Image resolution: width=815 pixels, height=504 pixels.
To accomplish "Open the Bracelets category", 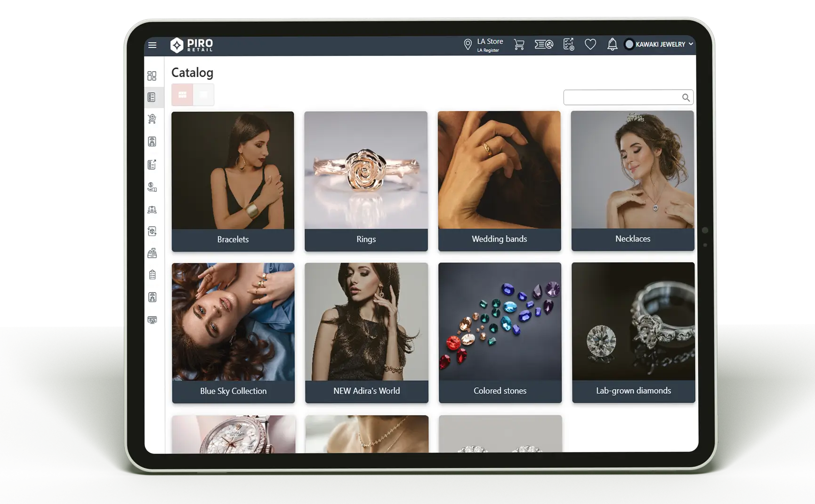I will (233, 181).
